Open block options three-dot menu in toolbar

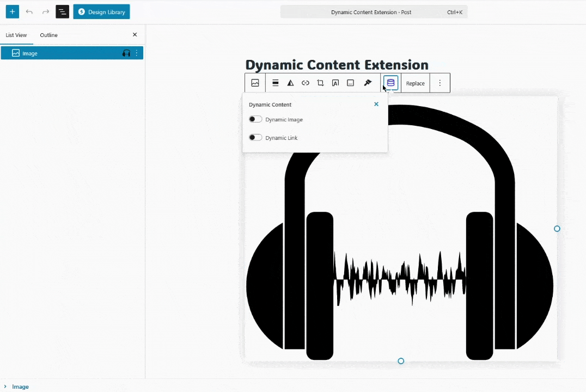440,83
